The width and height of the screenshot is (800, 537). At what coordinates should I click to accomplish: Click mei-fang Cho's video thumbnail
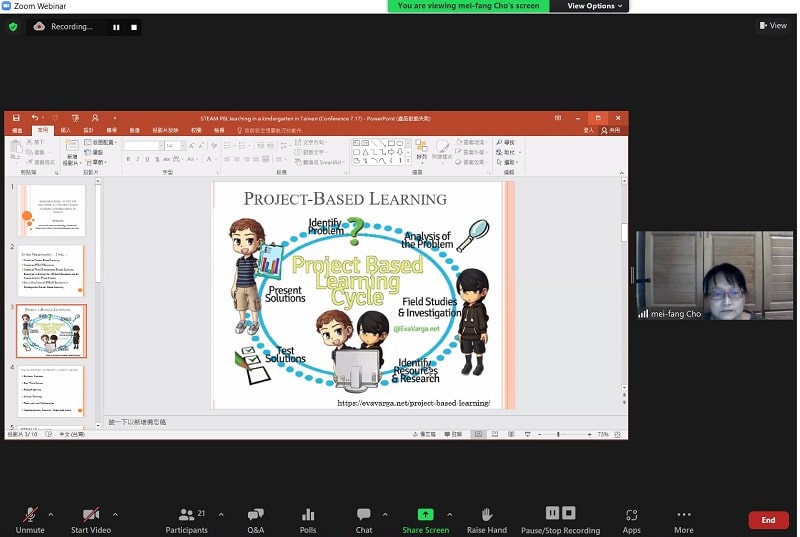point(714,276)
